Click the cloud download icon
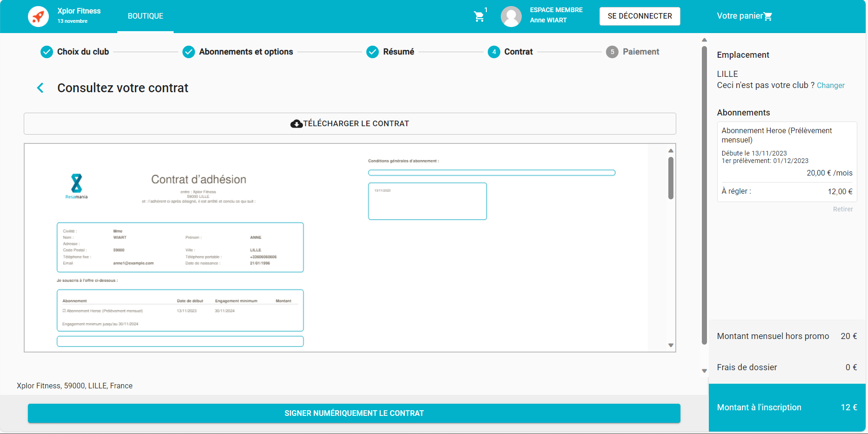Viewport: 868px width, 434px height. tap(296, 124)
